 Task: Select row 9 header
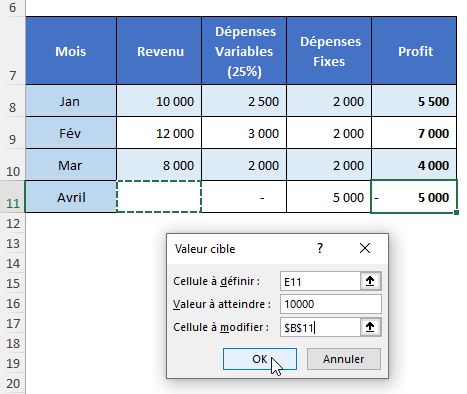click(12, 133)
